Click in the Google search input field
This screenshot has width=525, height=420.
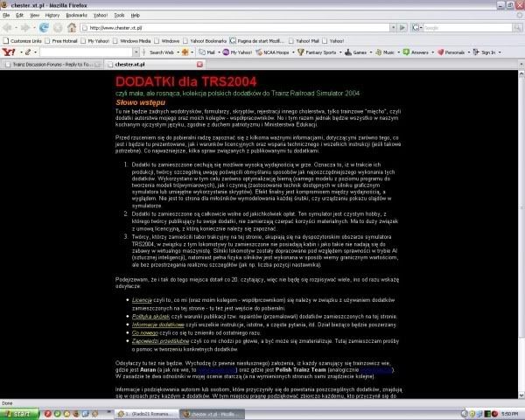pyautogui.click(x=468, y=28)
